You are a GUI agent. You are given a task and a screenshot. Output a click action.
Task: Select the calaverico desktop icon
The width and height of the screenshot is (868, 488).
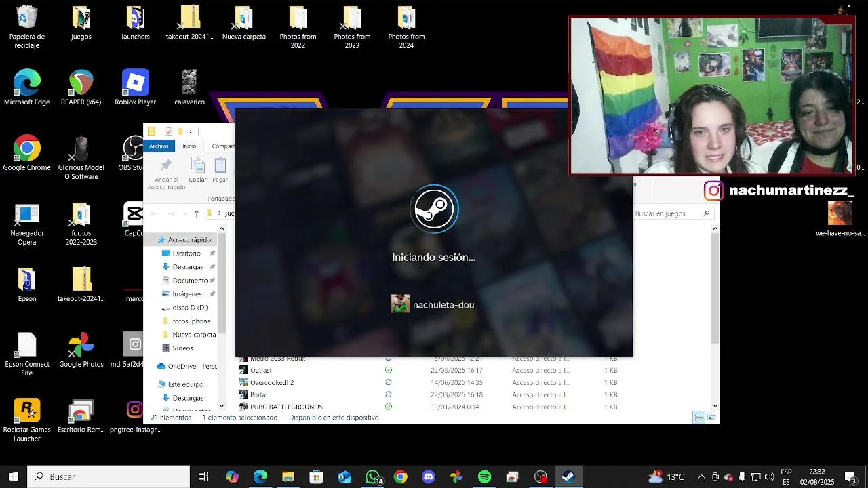189,88
